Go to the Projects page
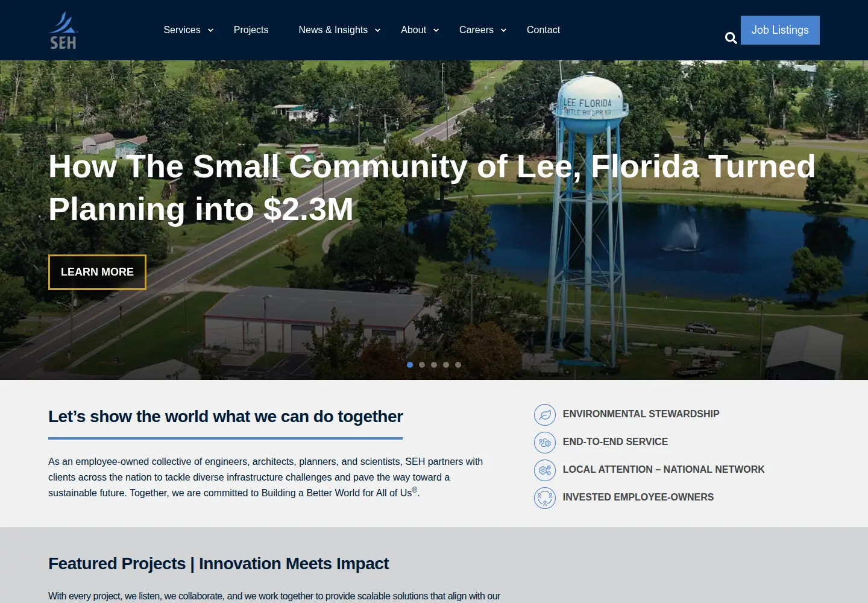The image size is (868, 603). pyautogui.click(x=251, y=30)
